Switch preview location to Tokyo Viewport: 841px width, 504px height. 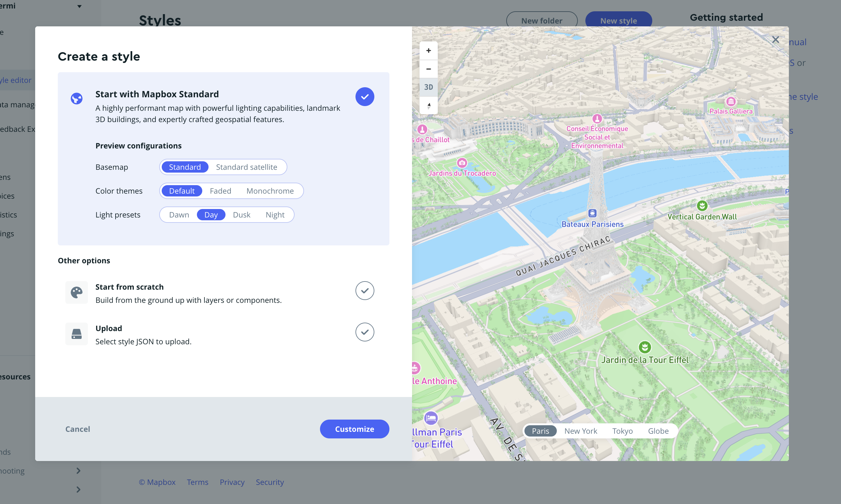622,431
